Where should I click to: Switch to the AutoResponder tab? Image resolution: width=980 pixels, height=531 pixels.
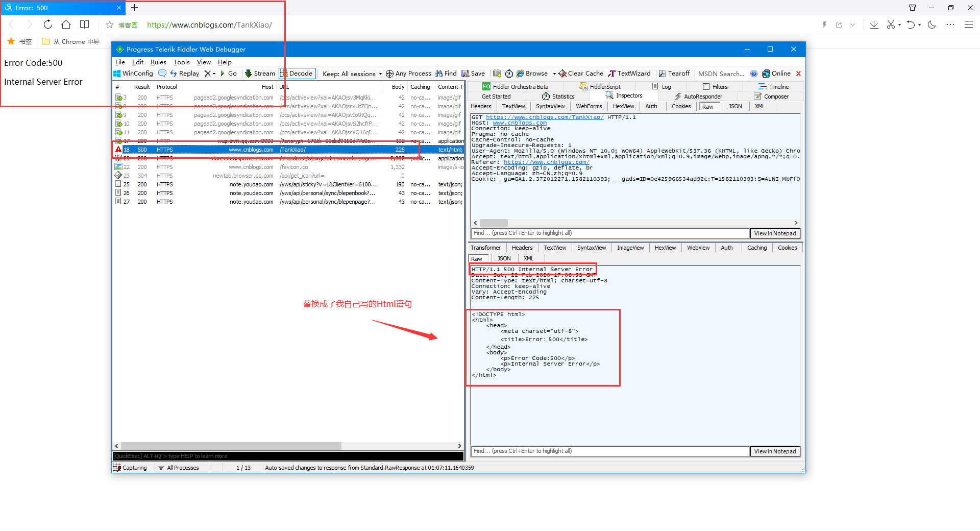coord(698,96)
